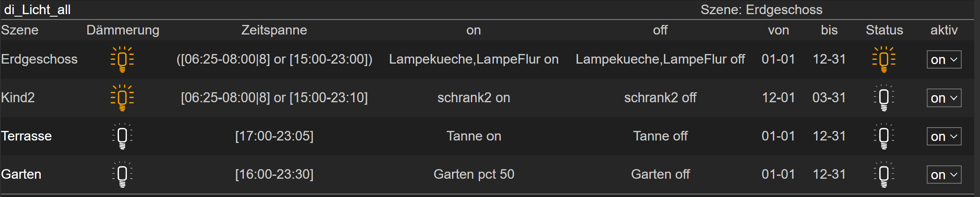The height and width of the screenshot is (197, 980).
Task: Click the Terrasse Dämmerung bulb icon
Action: pyautogui.click(x=122, y=136)
